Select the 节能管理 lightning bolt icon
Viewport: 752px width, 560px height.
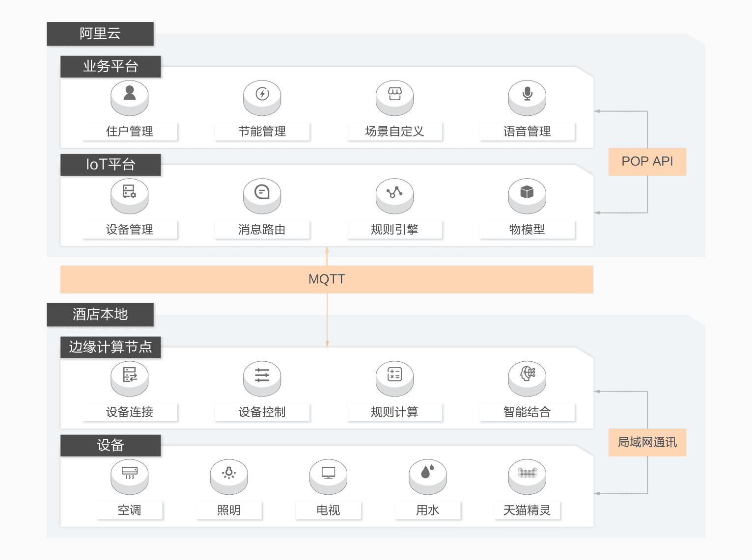262,93
